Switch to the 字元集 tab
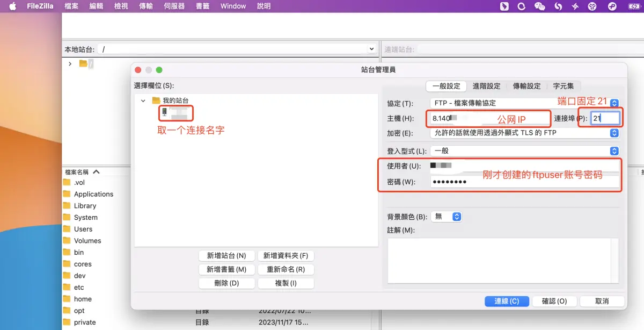The image size is (644, 330). coord(563,86)
